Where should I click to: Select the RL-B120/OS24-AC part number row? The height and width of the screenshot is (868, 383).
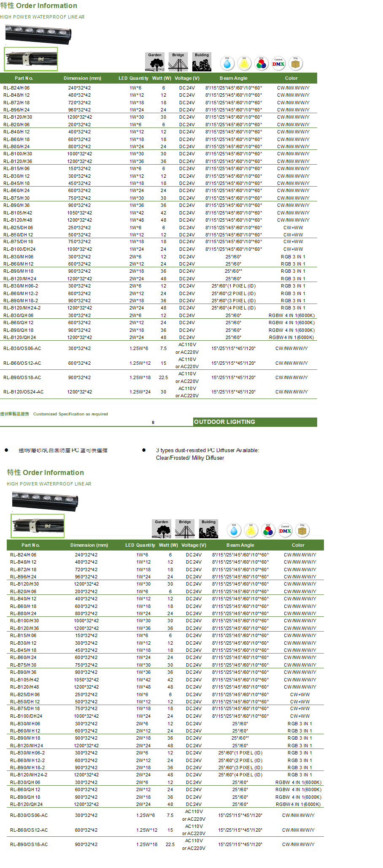(x=24, y=392)
